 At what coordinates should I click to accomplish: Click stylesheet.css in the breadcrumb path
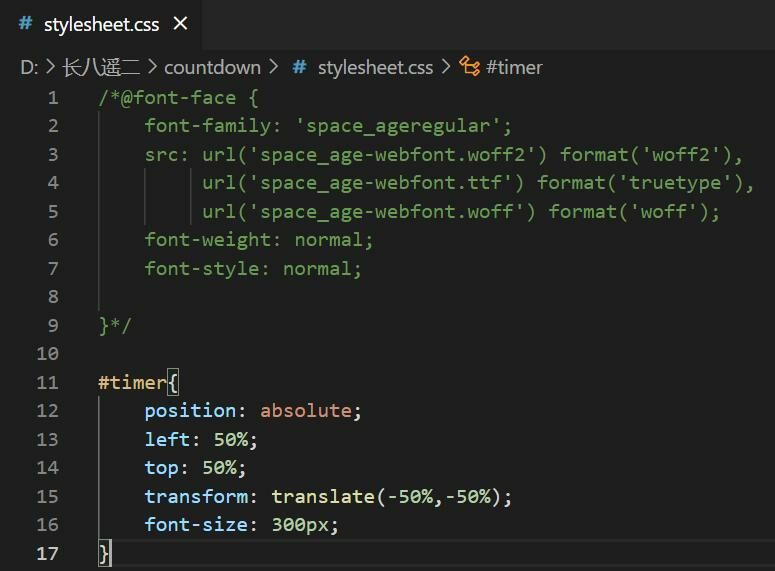click(x=375, y=67)
